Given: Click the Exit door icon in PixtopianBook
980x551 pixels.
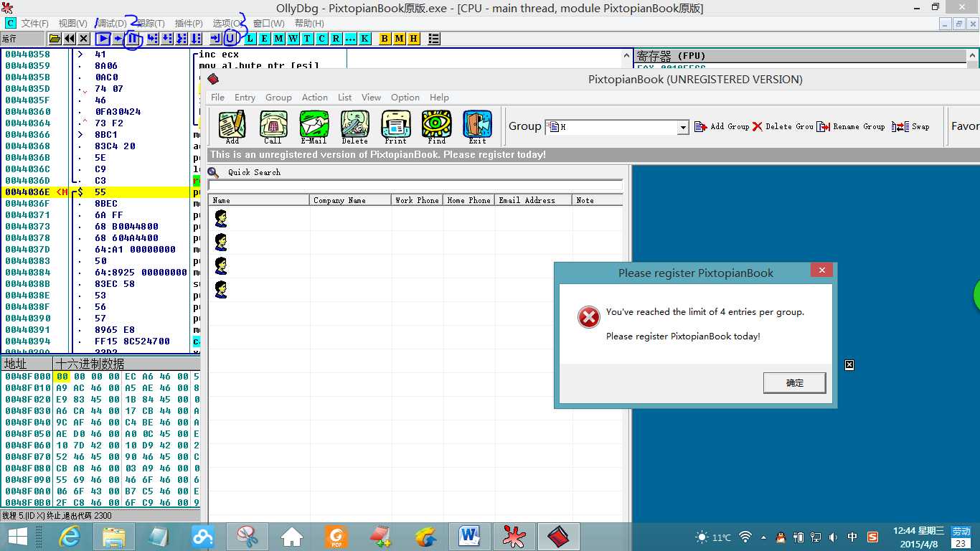Looking at the screenshot, I should [477, 127].
